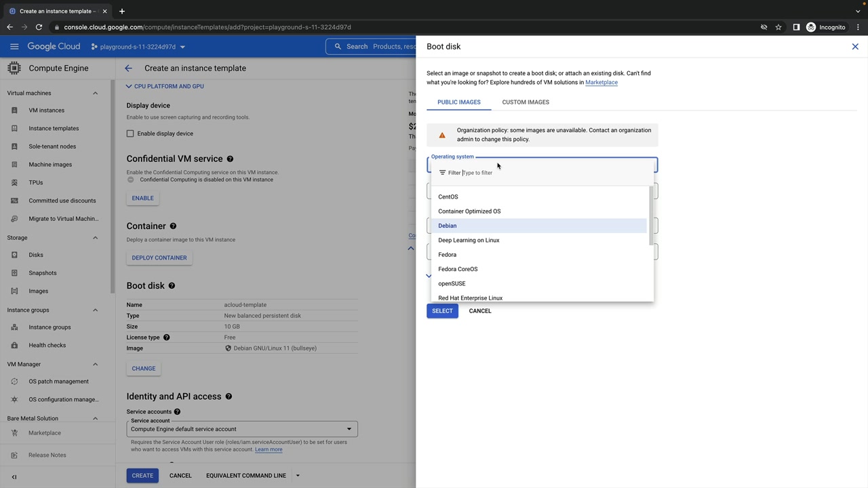The width and height of the screenshot is (868, 488).
Task: Click the Committed use discounts icon
Action: click(14, 201)
